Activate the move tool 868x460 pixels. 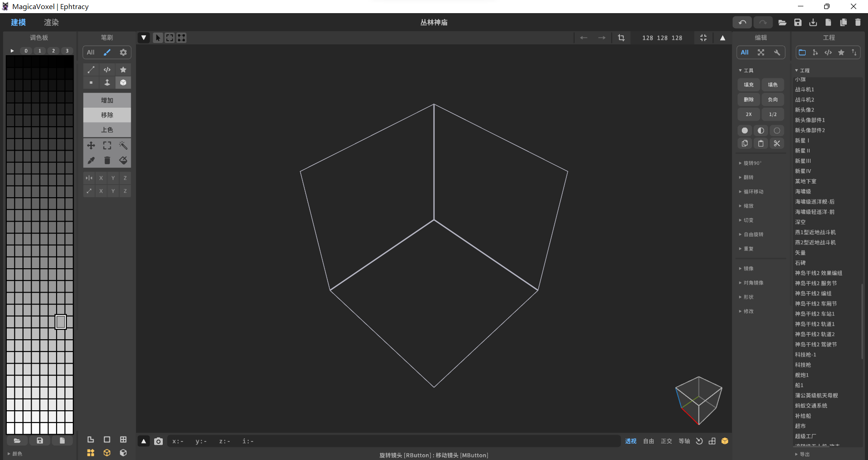(91, 146)
